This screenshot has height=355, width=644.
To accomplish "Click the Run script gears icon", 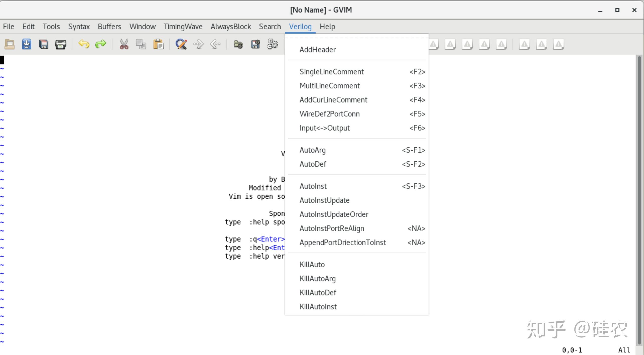I will tap(272, 44).
